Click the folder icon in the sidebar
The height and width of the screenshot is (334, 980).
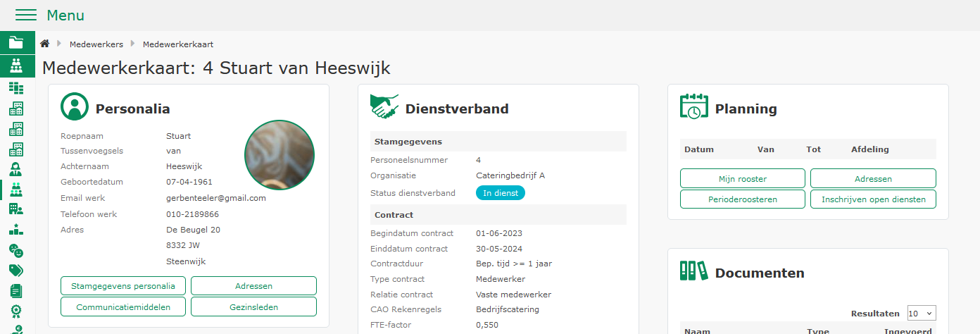pos(15,42)
